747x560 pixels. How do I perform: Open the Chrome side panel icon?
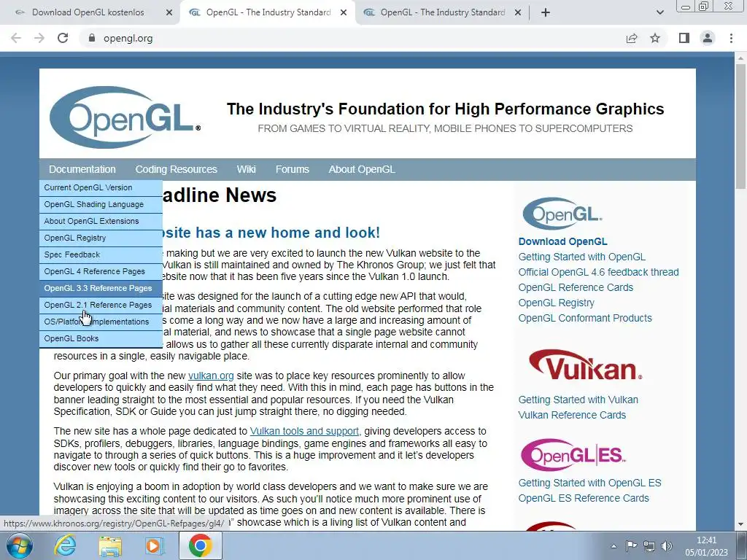[x=684, y=38]
